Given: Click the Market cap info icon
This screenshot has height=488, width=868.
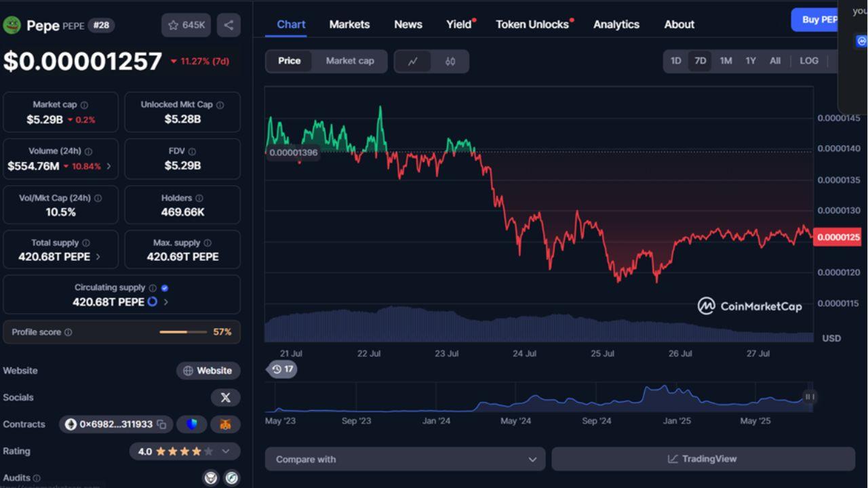Looking at the screenshot, I should pyautogui.click(x=84, y=105).
